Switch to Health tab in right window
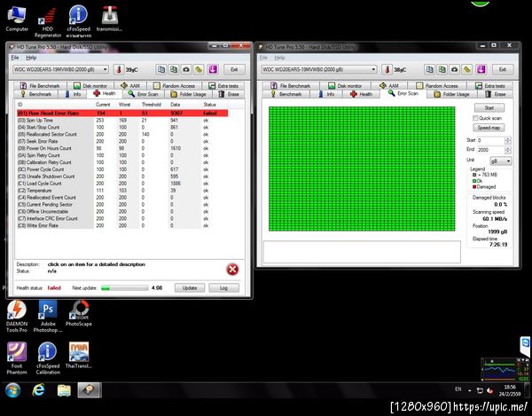 pos(362,94)
